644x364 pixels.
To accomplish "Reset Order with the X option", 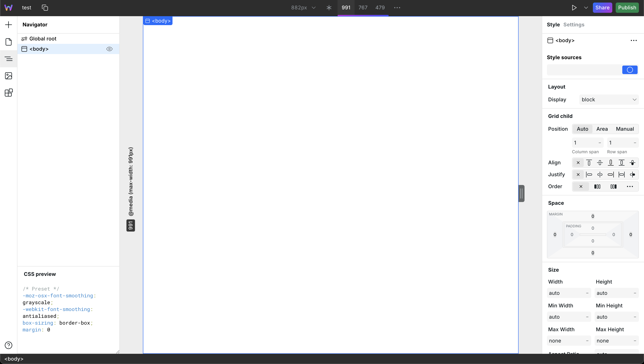I will pos(581,186).
